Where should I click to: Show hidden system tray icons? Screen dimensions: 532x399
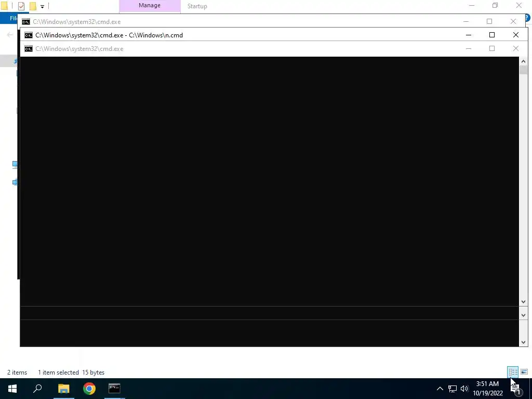[x=440, y=389]
